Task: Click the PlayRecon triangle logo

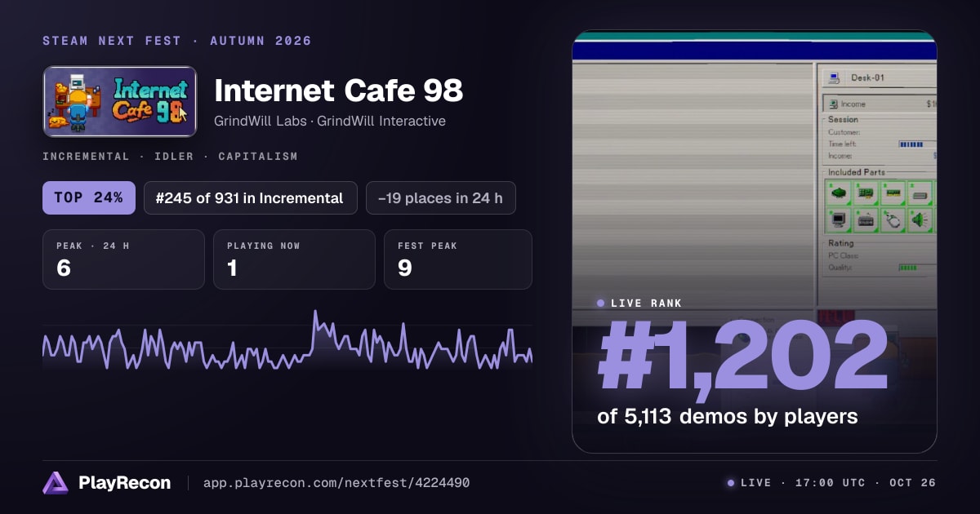Action: [x=56, y=483]
